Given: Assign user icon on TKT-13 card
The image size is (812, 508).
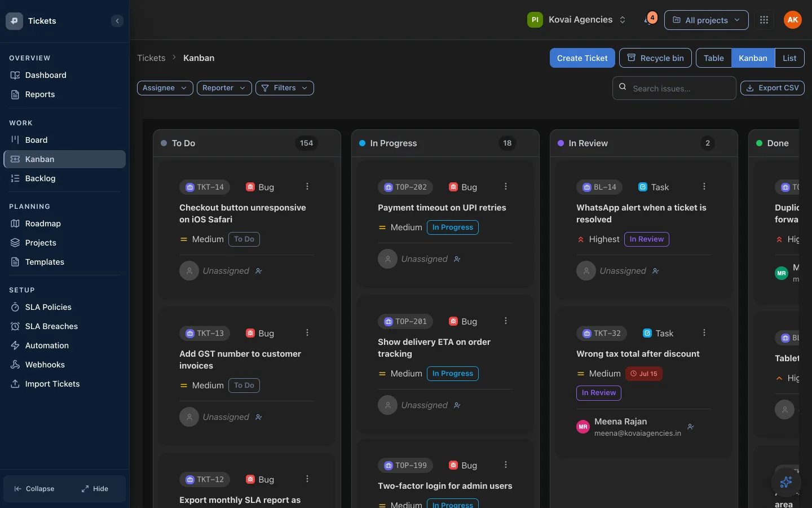Looking at the screenshot, I should click(x=259, y=417).
